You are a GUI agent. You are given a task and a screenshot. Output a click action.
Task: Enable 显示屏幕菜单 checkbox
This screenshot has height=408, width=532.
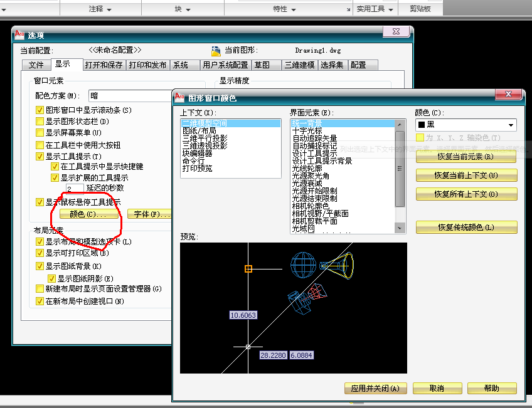[40, 132]
